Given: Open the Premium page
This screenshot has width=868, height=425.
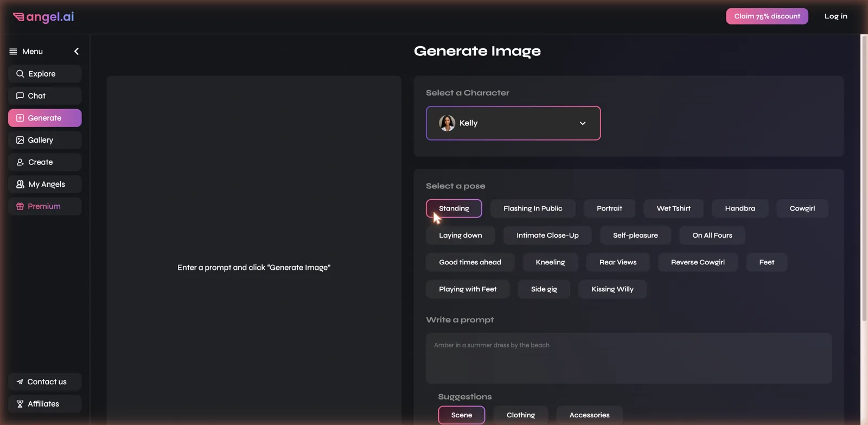Looking at the screenshot, I should (x=45, y=206).
